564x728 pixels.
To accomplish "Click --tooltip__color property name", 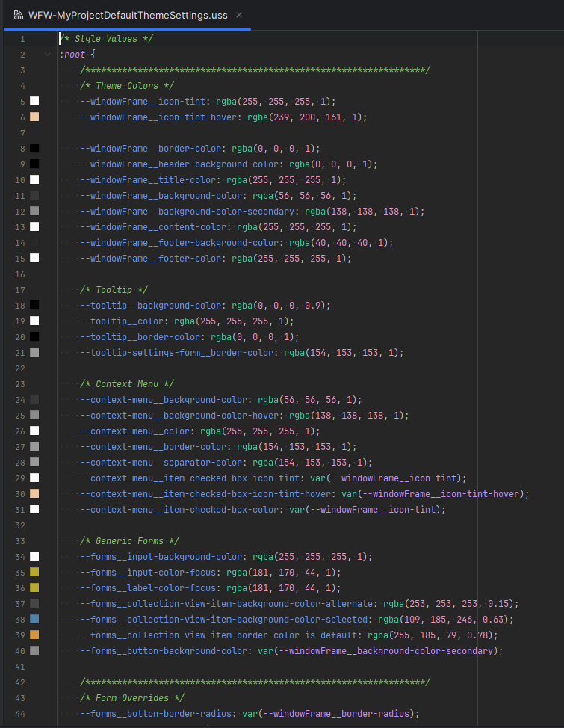I will pyautogui.click(x=122, y=321).
